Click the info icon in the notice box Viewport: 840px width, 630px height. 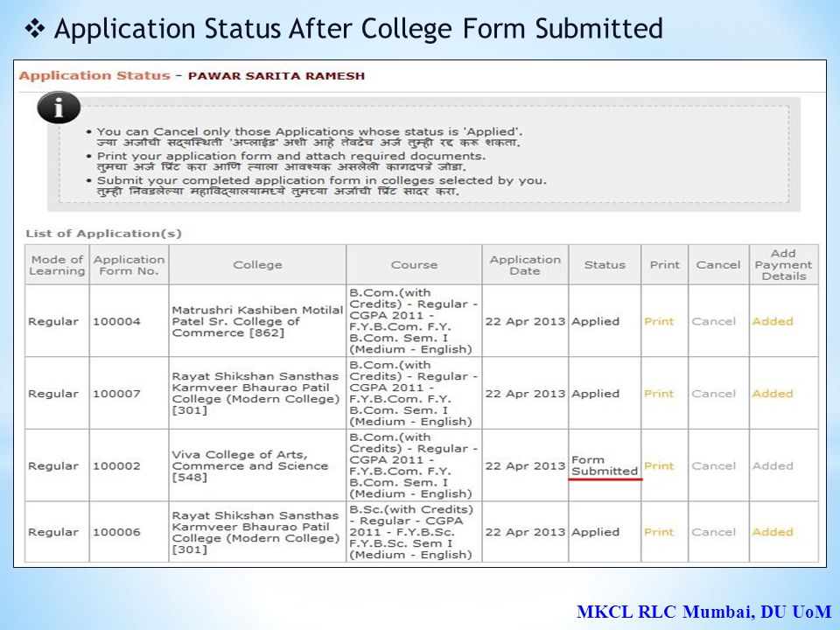[59, 108]
